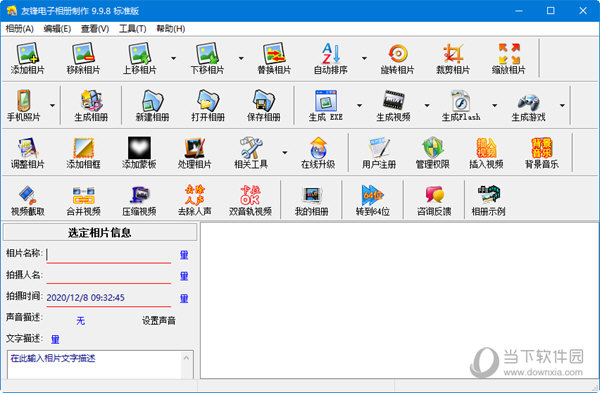This screenshot has height=393, width=600.
Task: Open the 自动排序 dropdown arrow
Action: (364, 58)
